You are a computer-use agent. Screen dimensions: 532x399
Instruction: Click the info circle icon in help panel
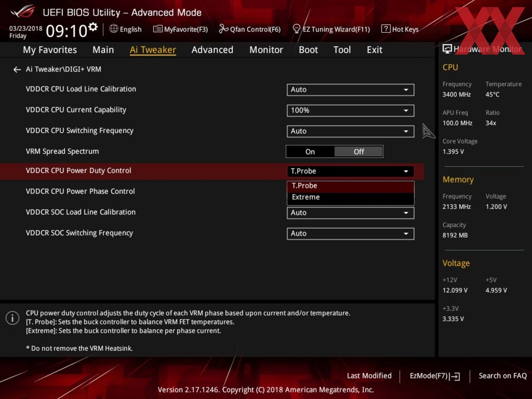coord(13,318)
